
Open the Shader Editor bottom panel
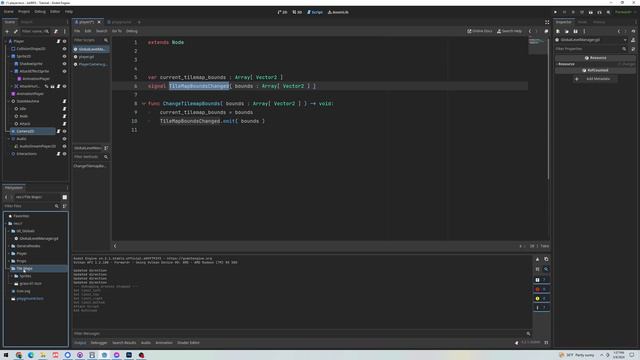coord(189,343)
